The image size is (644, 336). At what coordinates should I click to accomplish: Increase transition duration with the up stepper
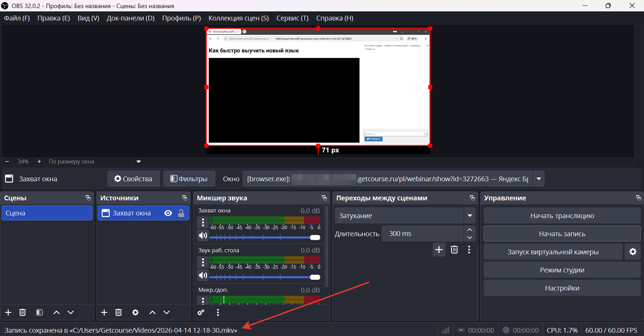click(470, 230)
